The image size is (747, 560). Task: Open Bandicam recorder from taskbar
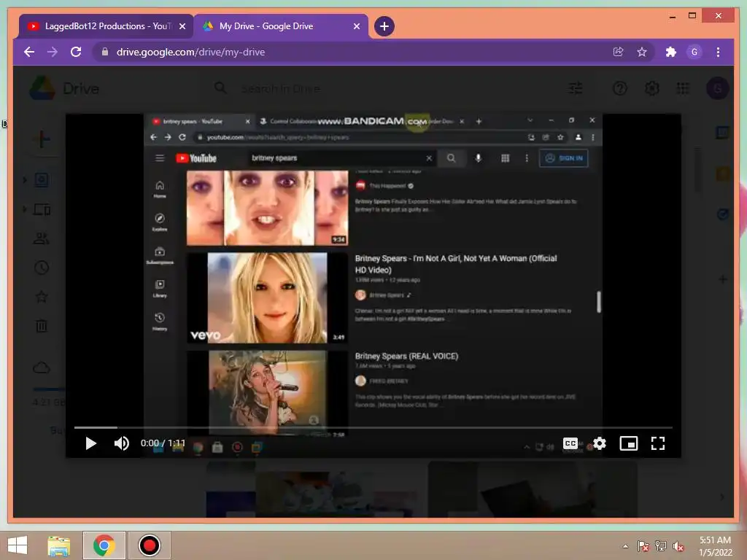point(149,545)
